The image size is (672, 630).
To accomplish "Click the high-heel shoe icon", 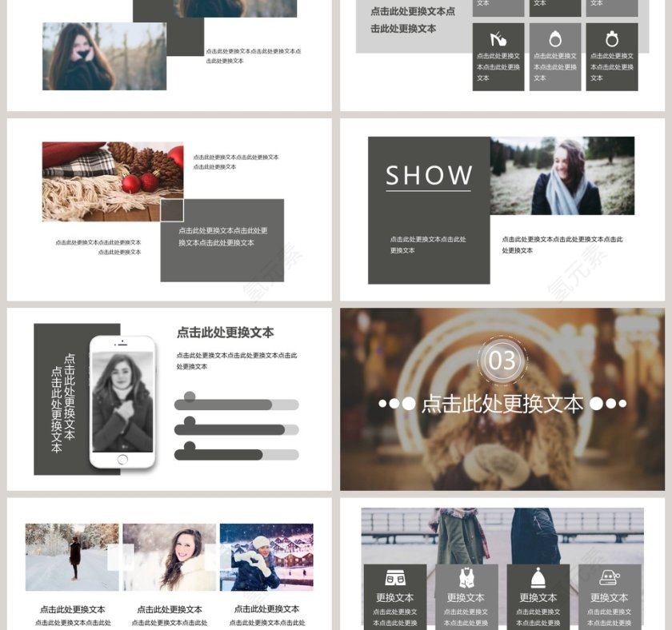I will [x=498, y=38].
